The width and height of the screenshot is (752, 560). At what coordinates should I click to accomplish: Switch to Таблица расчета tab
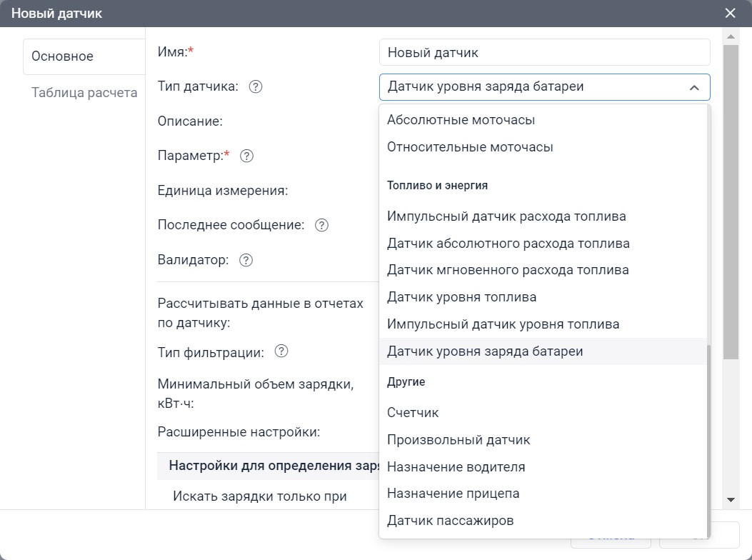tap(84, 94)
